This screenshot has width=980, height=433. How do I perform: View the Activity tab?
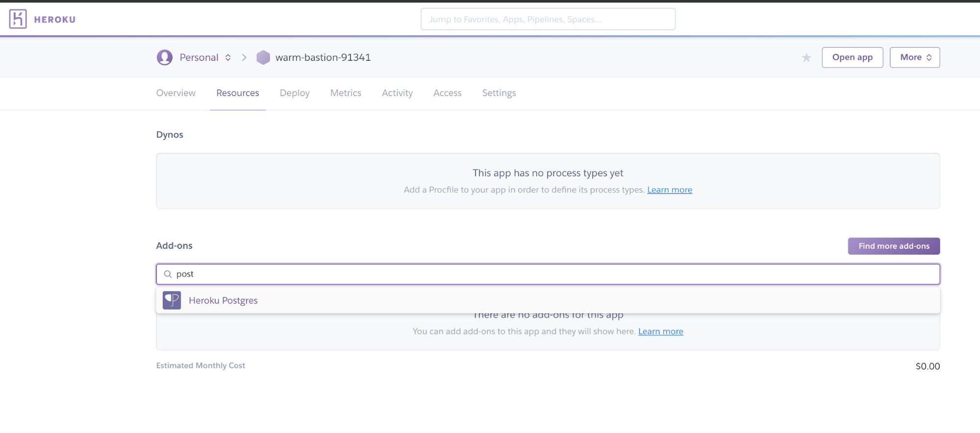click(397, 93)
